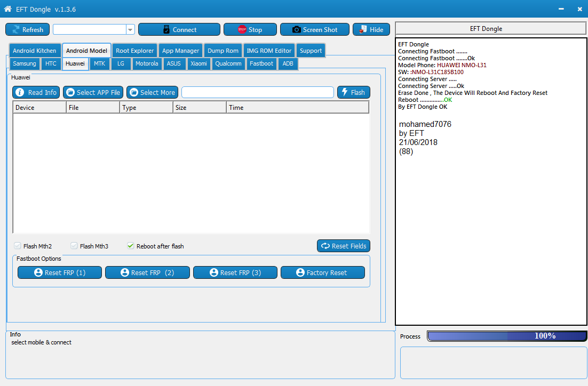
Task: Select the HTC brand tab
Action: click(51, 63)
